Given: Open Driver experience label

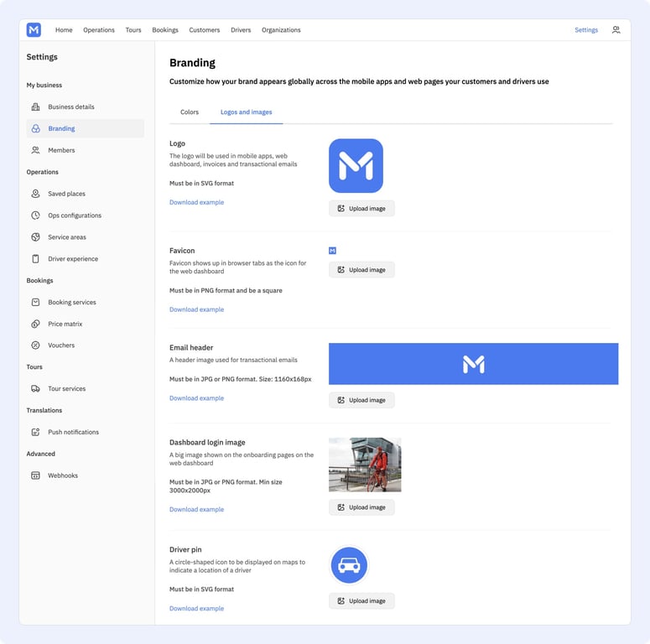Looking at the screenshot, I should (x=73, y=258).
